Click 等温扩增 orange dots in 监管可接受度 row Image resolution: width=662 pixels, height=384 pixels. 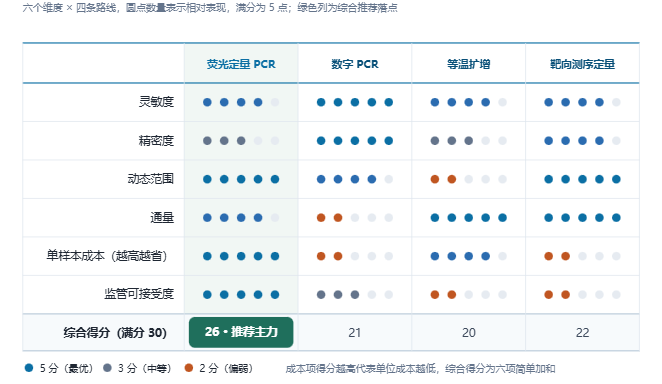pos(443,295)
